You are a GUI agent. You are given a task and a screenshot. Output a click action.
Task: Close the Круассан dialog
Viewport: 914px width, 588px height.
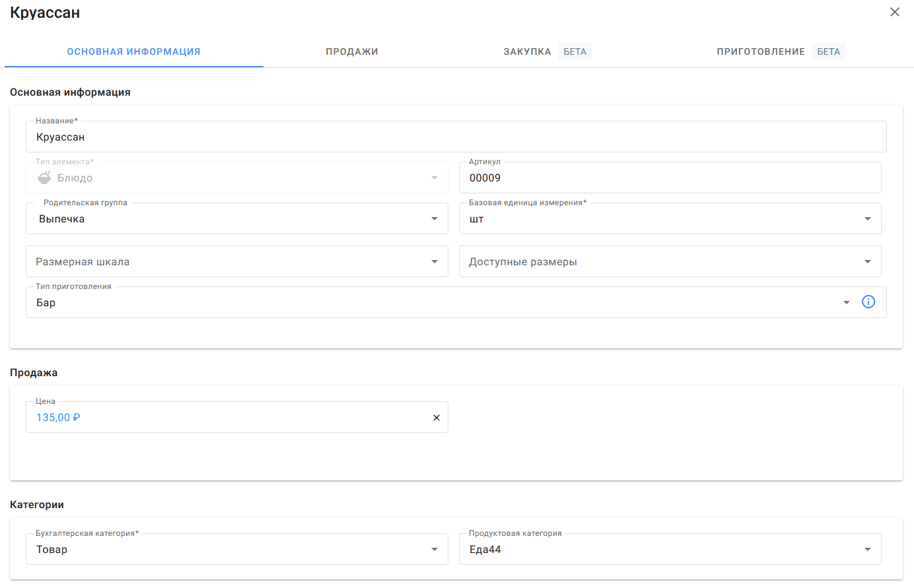(895, 12)
